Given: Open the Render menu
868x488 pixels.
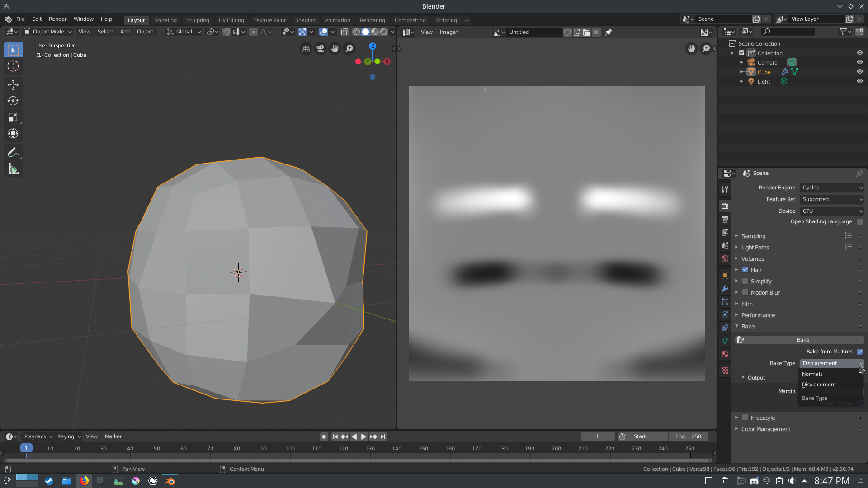Looking at the screenshot, I should tap(57, 19).
